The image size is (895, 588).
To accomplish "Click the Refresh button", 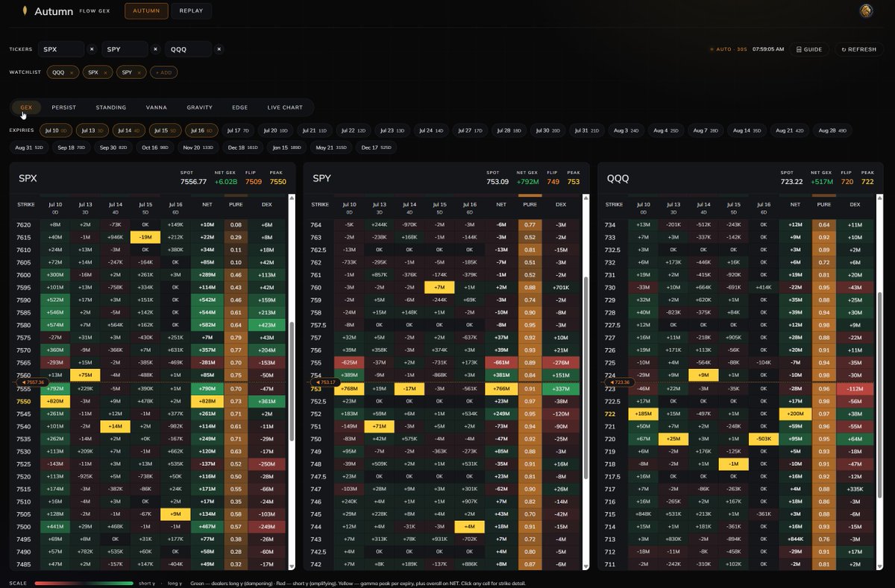I will 859,49.
